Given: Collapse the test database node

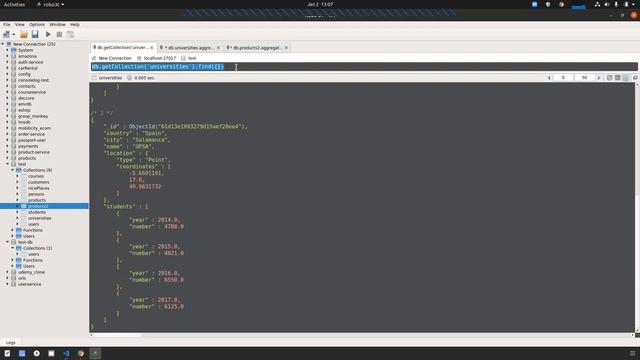Looking at the screenshot, I should pyautogui.click(x=7, y=164).
